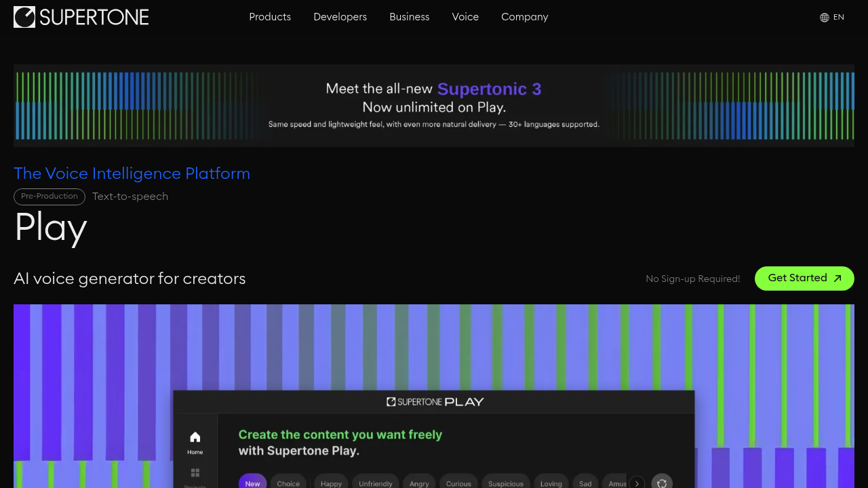Click the 'No Sign-up Required!' text
The height and width of the screenshot is (488, 868).
tap(693, 279)
